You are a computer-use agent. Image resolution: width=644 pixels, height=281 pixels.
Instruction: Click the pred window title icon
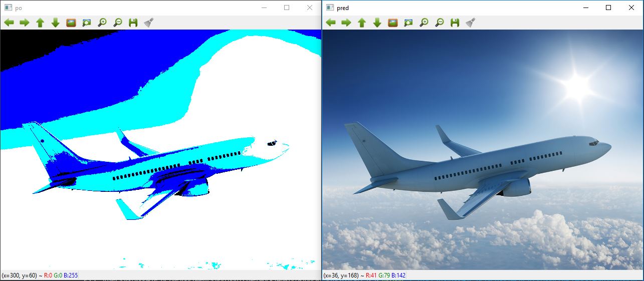330,8
